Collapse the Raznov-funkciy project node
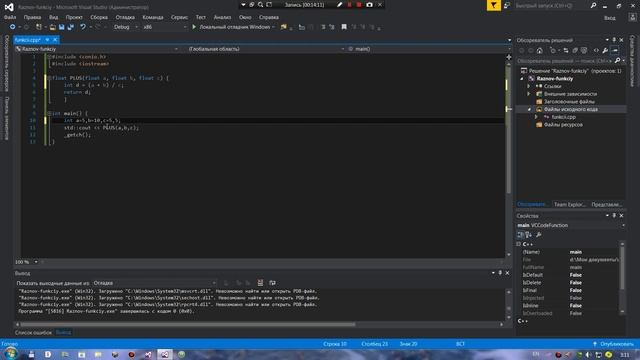Viewport: 640px width, 360px height. [522, 78]
